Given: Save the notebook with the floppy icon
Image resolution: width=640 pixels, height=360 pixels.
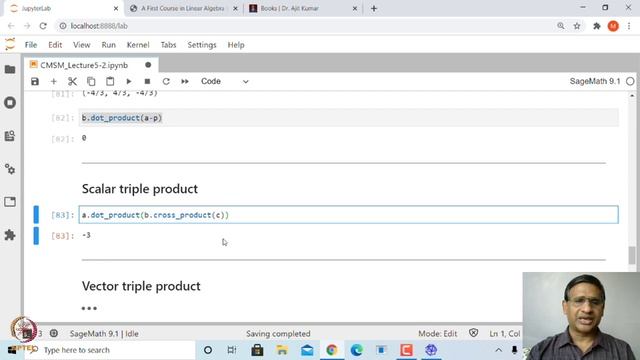Looking at the screenshot, I should (35, 82).
